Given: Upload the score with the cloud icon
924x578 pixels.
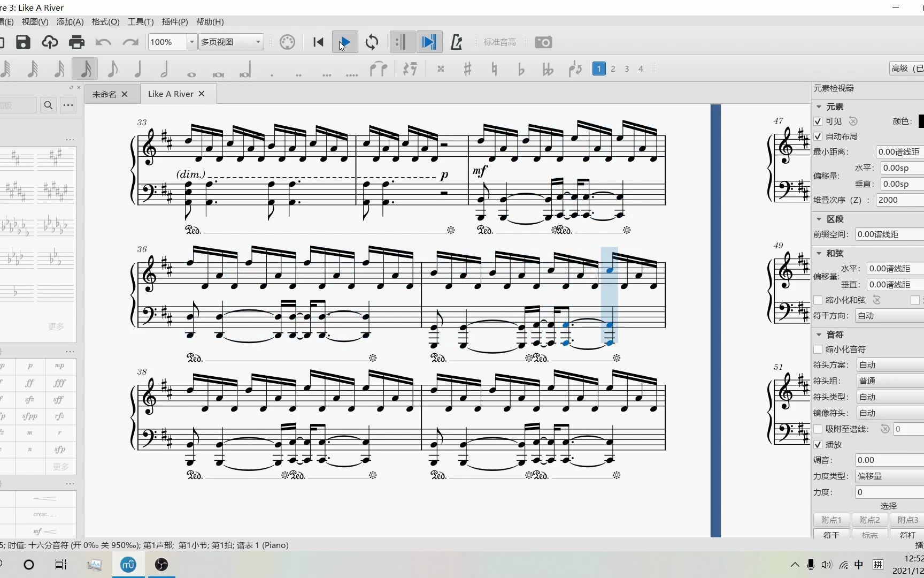Looking at the screenshot, I should 50,42.
